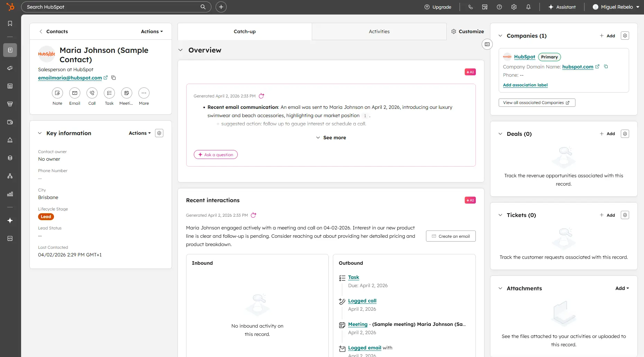Open the outbound Meeting link
The image size is (644, 357).
pyautogui.click(x=357, y=324)
